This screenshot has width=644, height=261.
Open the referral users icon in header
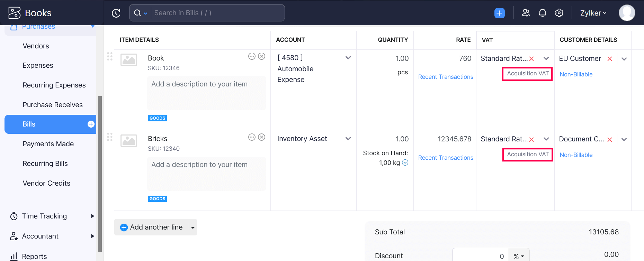[526, 13]
